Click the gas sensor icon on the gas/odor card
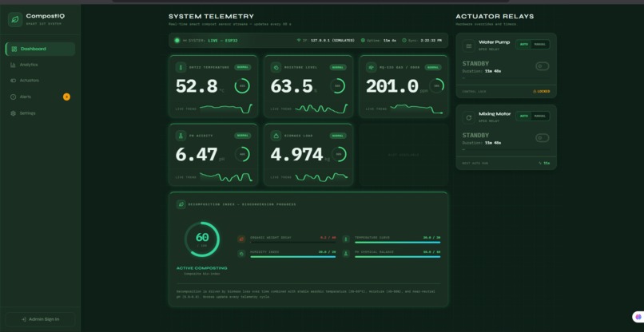 click(372, 67)
